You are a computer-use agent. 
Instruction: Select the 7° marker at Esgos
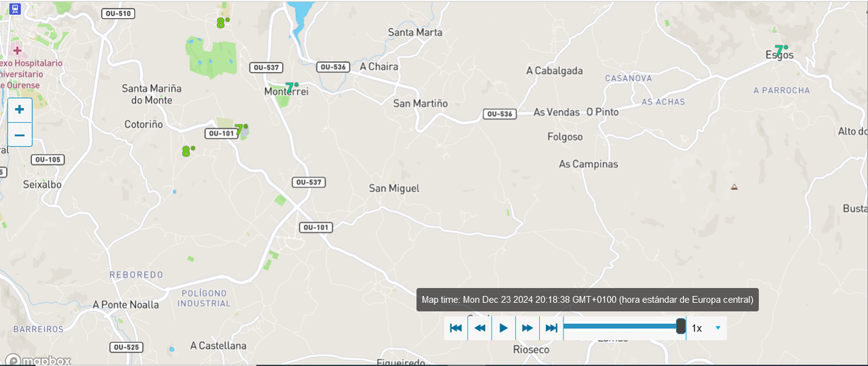(x=781, y=50)
